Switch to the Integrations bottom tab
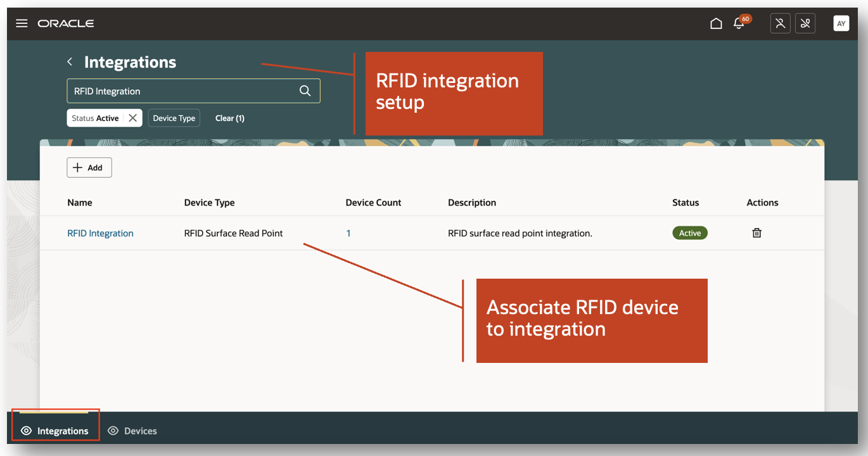 tap(55, 430)
